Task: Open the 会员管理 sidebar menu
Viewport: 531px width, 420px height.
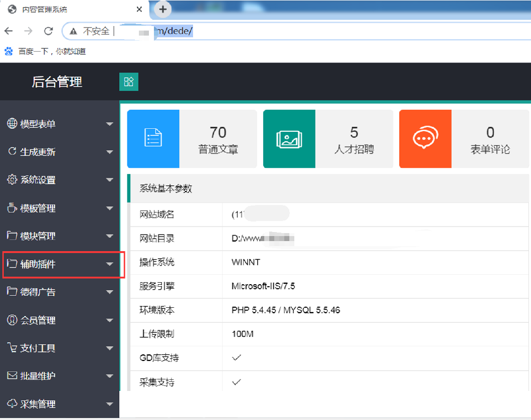Action: [x=60, y=320]
